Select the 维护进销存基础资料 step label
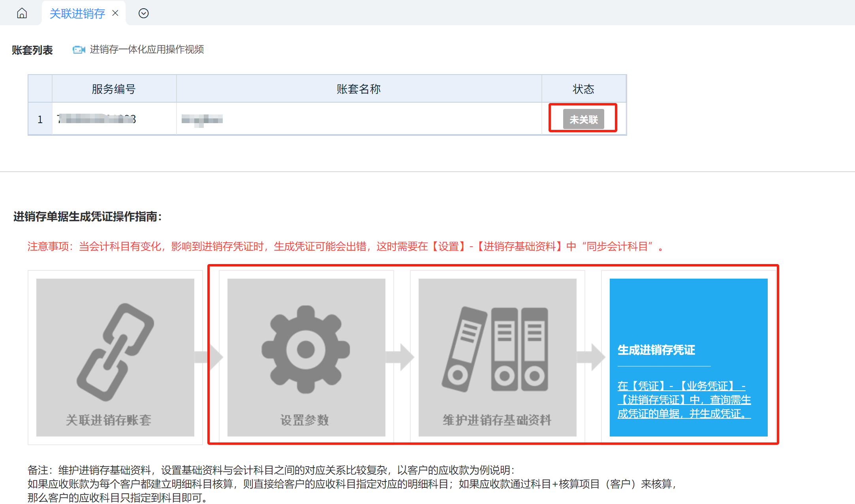Screen dimensions: 855x504 tap(497, 420)
